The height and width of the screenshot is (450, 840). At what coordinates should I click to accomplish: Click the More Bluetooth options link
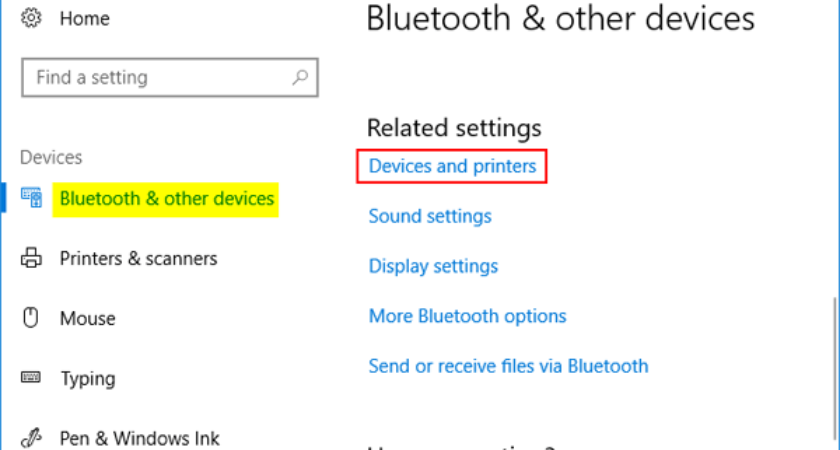tap(467, 316)
